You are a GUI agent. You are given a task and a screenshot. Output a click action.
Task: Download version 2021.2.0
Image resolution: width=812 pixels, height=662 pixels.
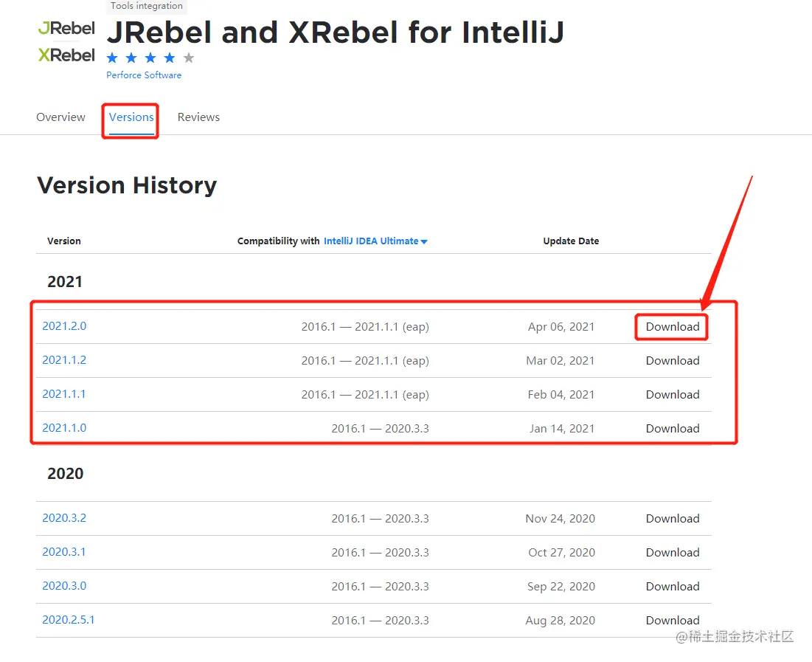[673, 327]
